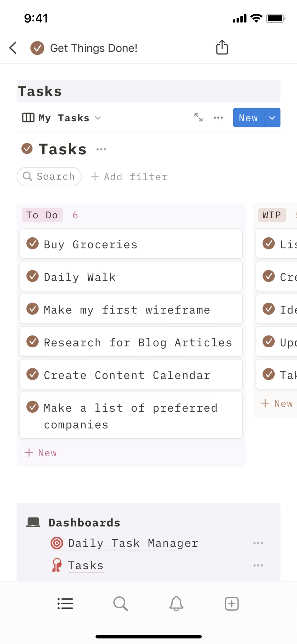The width and height of the screenshot is (297, 644).
Task: Tap the check circle on Create Content Calendar
Action: pos(33,374)
